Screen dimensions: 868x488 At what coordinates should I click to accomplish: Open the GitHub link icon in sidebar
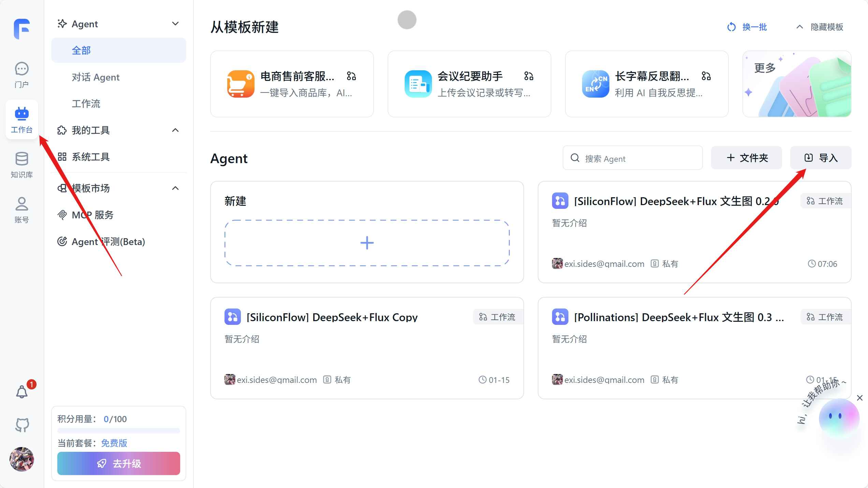(21, 425)
